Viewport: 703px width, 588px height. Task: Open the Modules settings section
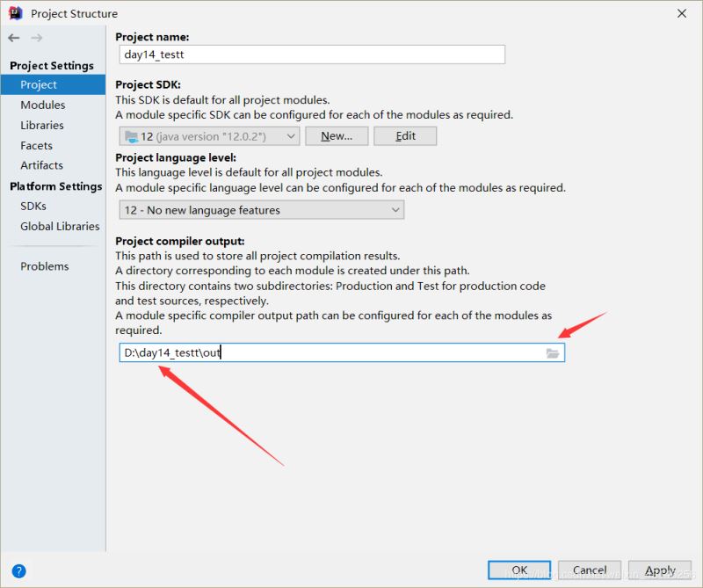click(x=43, y=105)
